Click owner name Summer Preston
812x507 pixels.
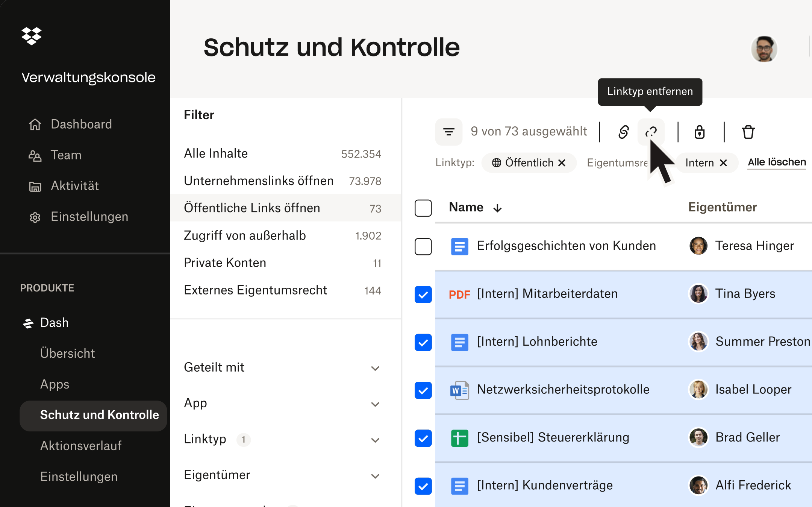click(763, 342)
